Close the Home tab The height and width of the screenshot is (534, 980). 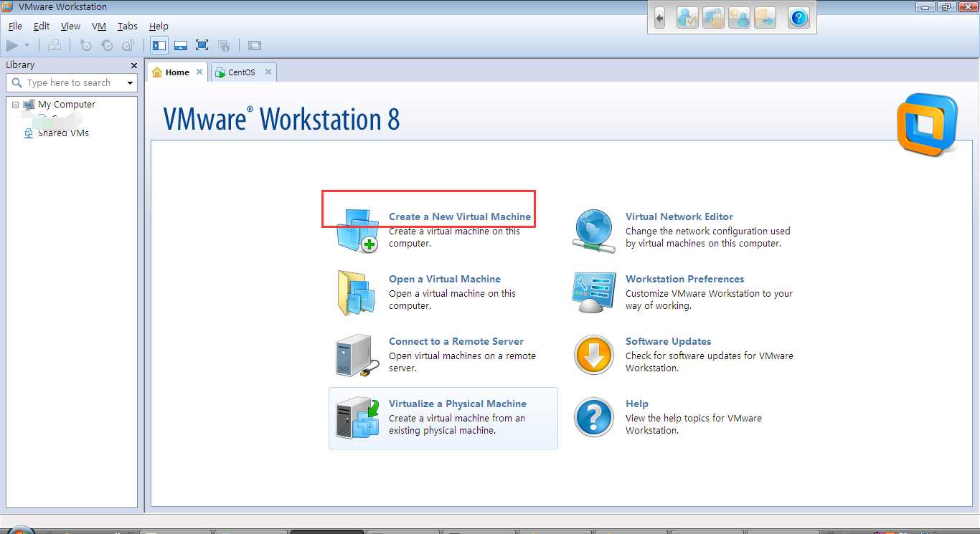[x=199, y=72]
